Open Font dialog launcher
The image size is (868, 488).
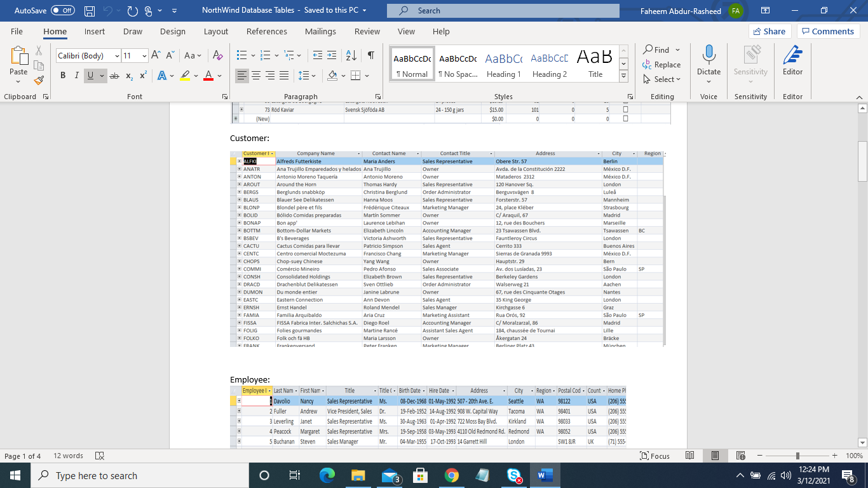click(x=225, y=97)
